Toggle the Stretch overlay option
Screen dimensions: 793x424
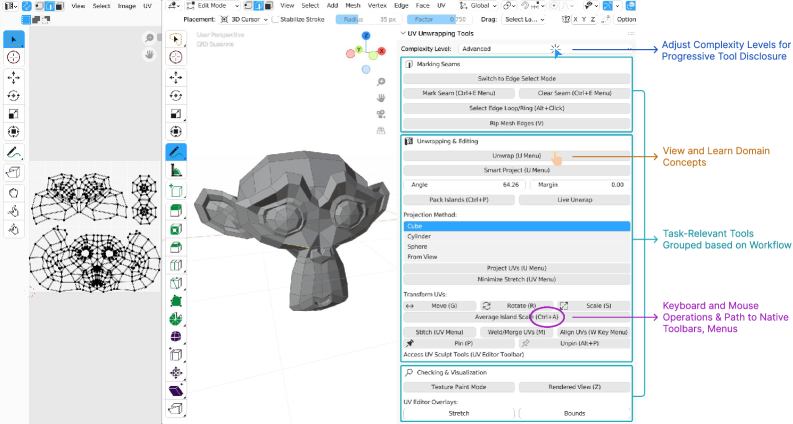459,411
